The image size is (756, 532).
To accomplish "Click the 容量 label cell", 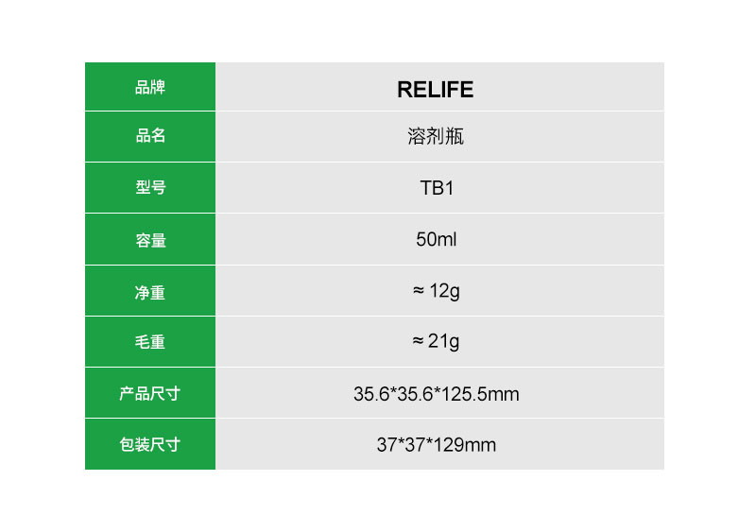I will coord(150,240).
